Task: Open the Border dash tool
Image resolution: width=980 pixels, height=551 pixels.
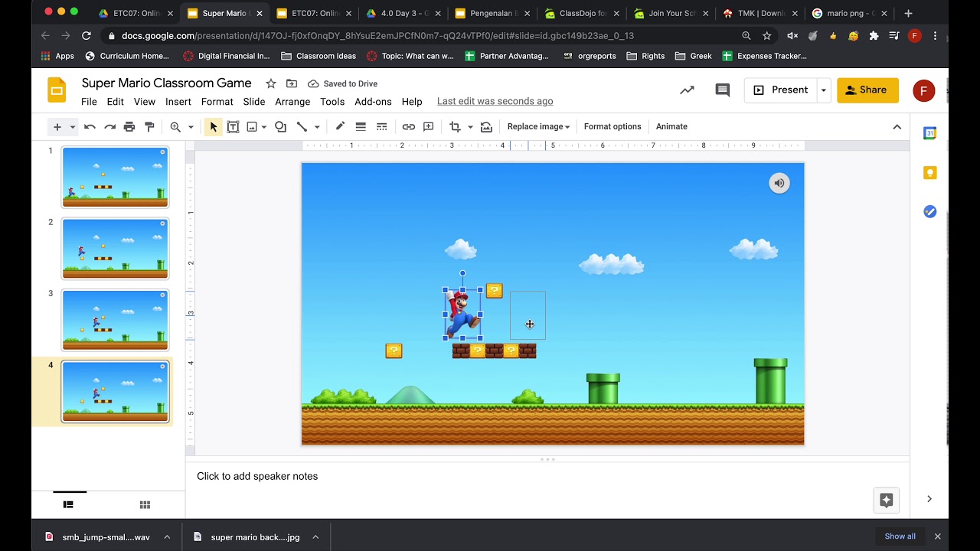Action: 381,127
